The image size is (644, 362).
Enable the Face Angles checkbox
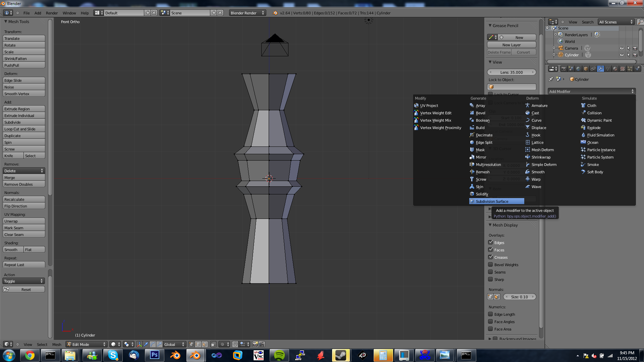tap(490, 321)
